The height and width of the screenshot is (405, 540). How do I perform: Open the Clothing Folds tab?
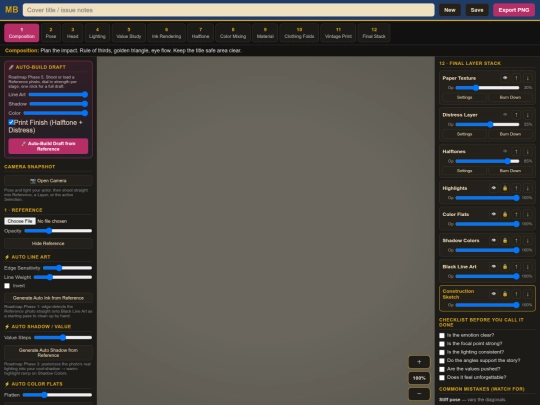pyautogui.click(x=299, y=33)
